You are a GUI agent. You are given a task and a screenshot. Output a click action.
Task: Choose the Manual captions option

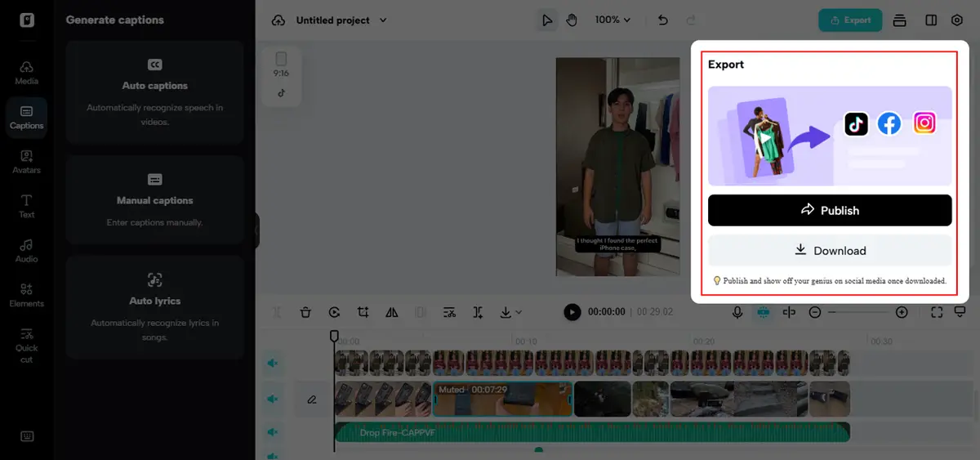point(155,200)
